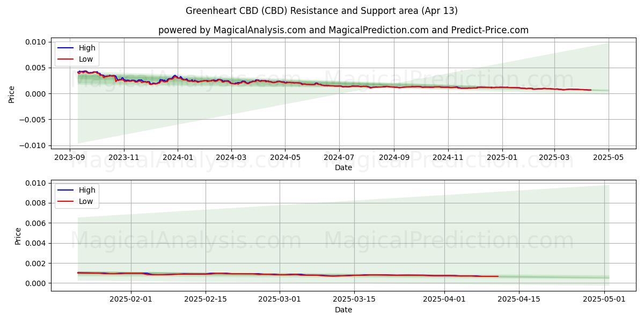The image size is (644, 322).
Task: Click the 'Date' x-axis label under top chart
Action: click(343, 167)
